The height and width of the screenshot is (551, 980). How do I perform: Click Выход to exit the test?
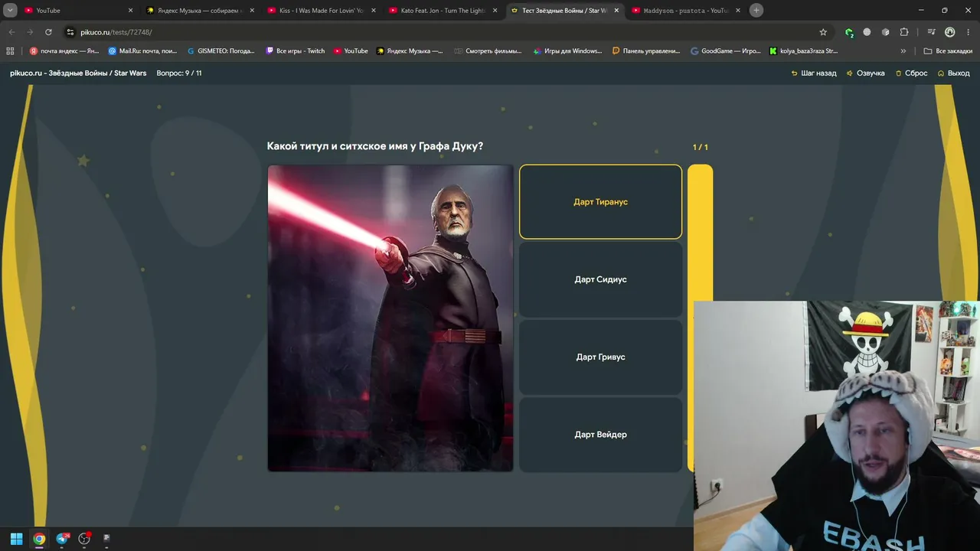953,73
